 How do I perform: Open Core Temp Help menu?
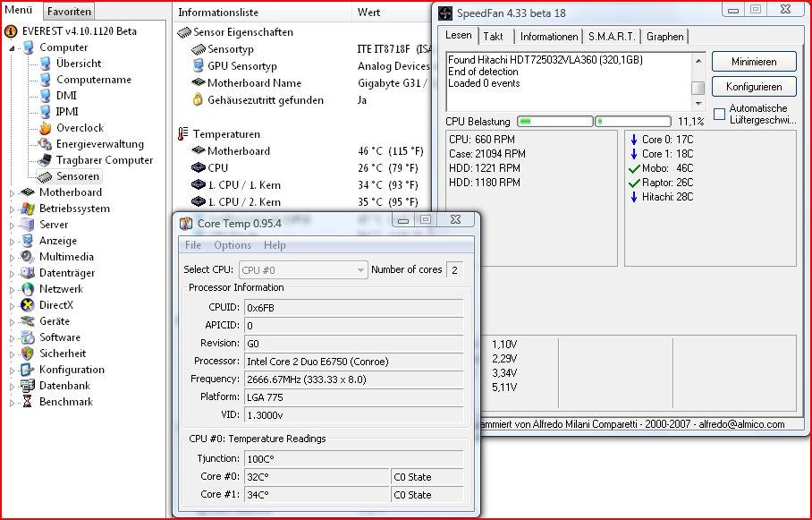click(275, 245)
